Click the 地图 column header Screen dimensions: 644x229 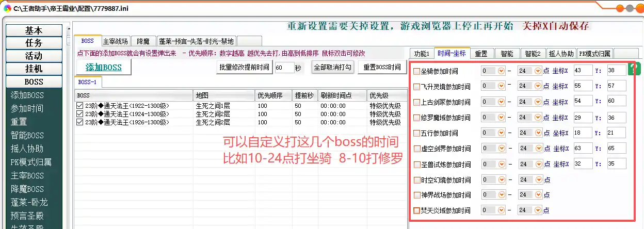[x=224, y=95]
